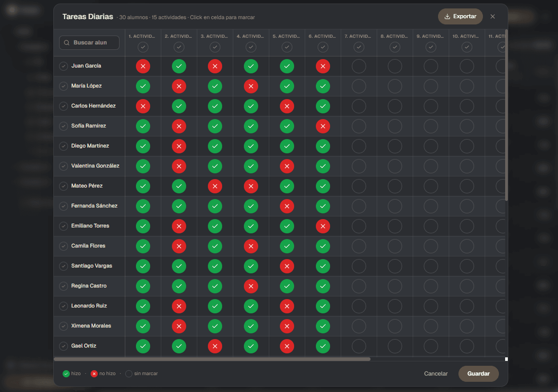Click Guardar button
This screenshot has height=392, width=558.
pos(478,374)
